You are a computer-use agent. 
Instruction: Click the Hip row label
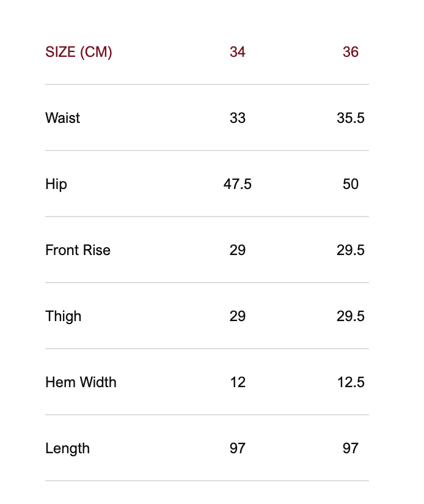pos(56,184)
